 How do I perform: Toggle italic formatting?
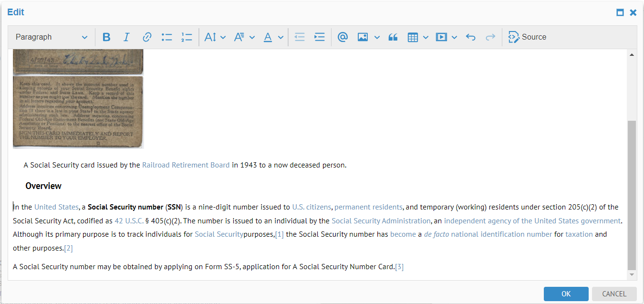click(126, 37)
